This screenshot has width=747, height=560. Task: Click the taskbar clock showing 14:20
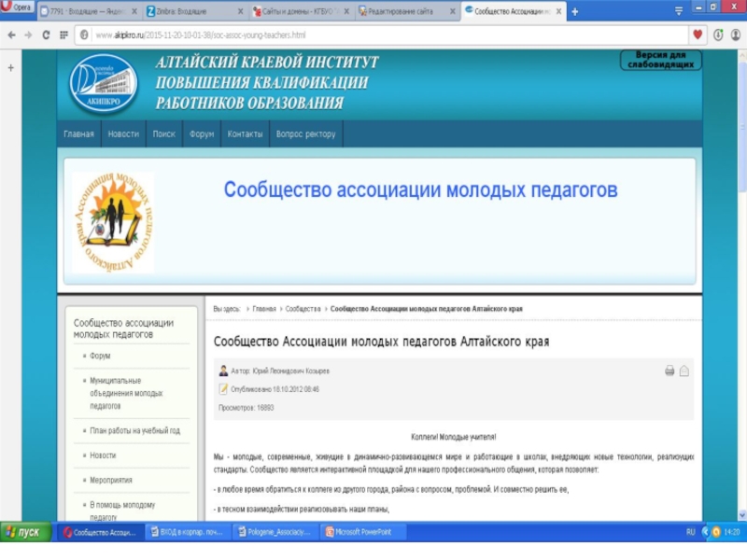[x=732, y=532]
